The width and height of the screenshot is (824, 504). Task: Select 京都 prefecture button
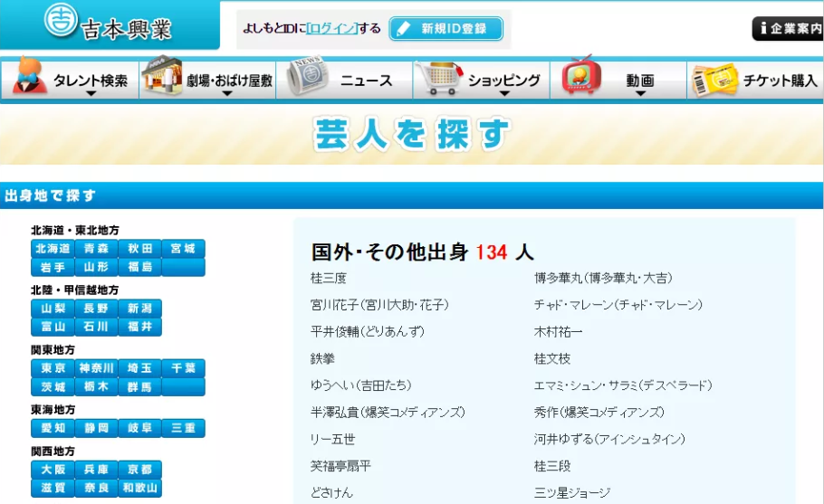[139, 470]
